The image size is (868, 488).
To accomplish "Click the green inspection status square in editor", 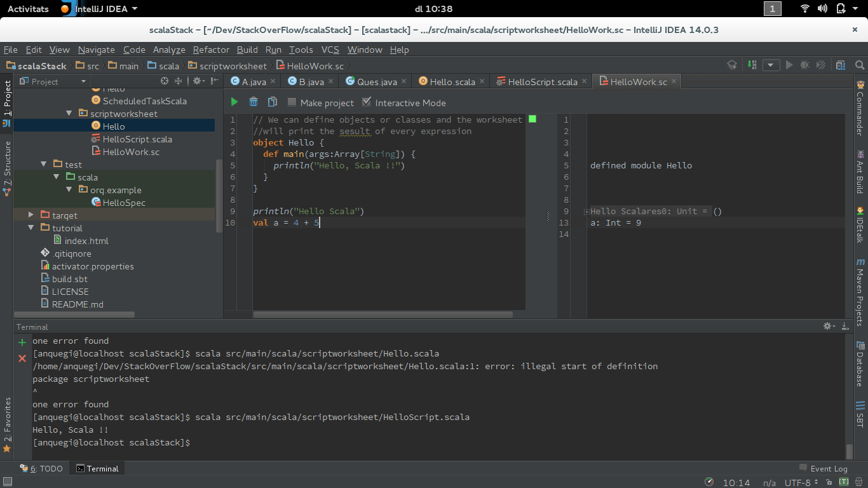I will pyautogui.click(x=532, y=119).
